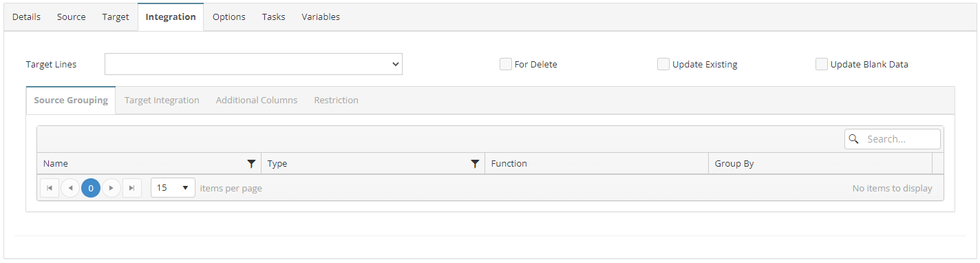The height and width of the screenshot is (263, 980).
Task: Switch to Target Integration sub-tab
Action: (x=162, y=101)
